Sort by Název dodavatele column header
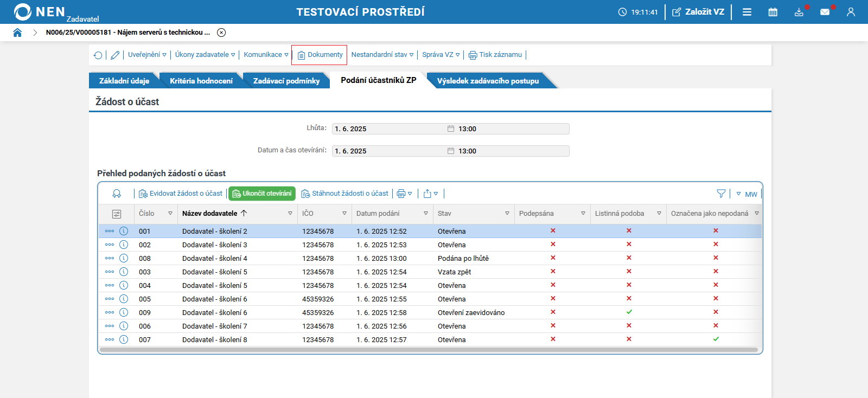 click(210, 214)
